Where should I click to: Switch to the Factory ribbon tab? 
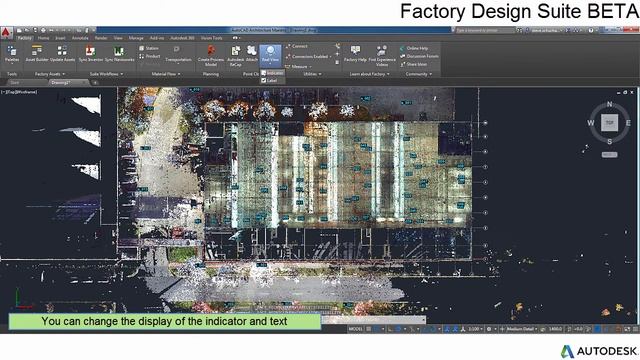(x=25, y=38)
